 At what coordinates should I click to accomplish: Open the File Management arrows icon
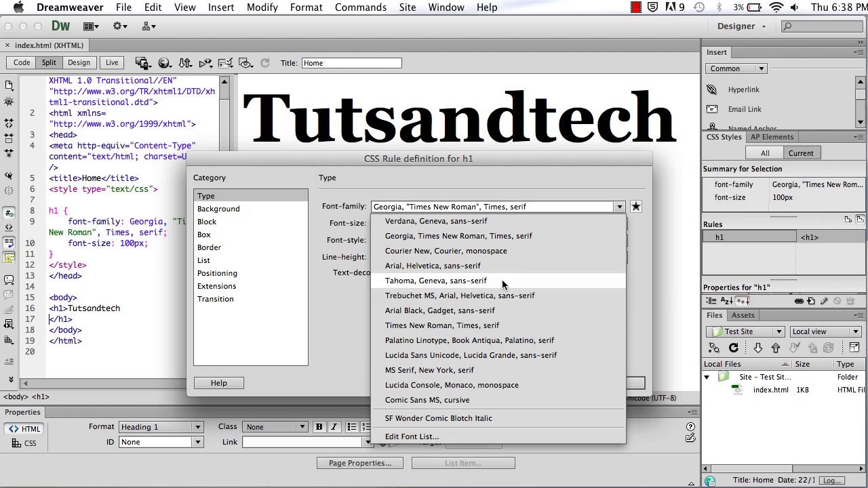(x=185, y=63)
